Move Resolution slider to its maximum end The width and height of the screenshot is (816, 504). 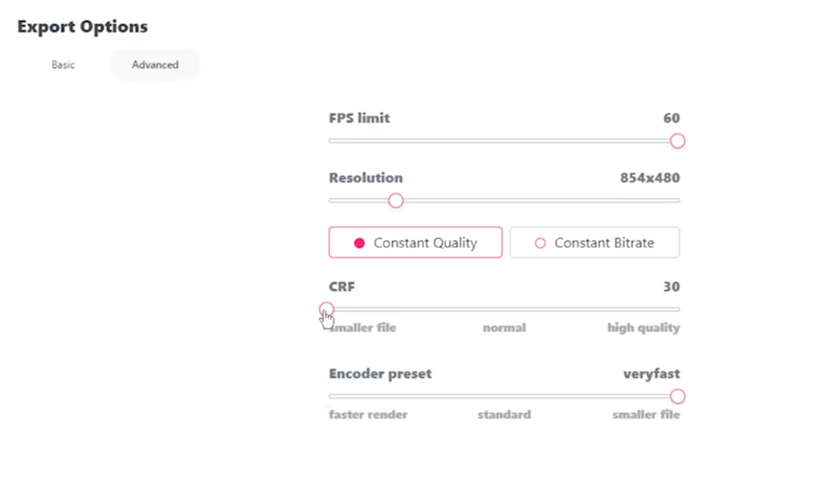coord(679,201)
